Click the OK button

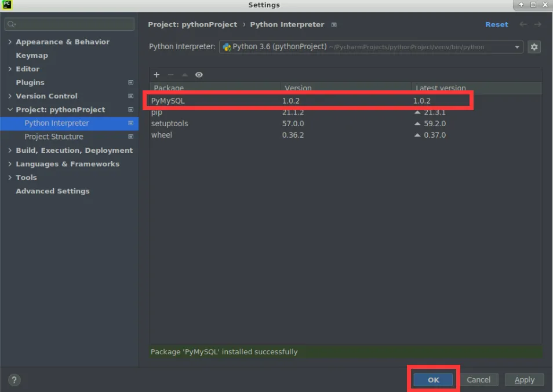434,380
